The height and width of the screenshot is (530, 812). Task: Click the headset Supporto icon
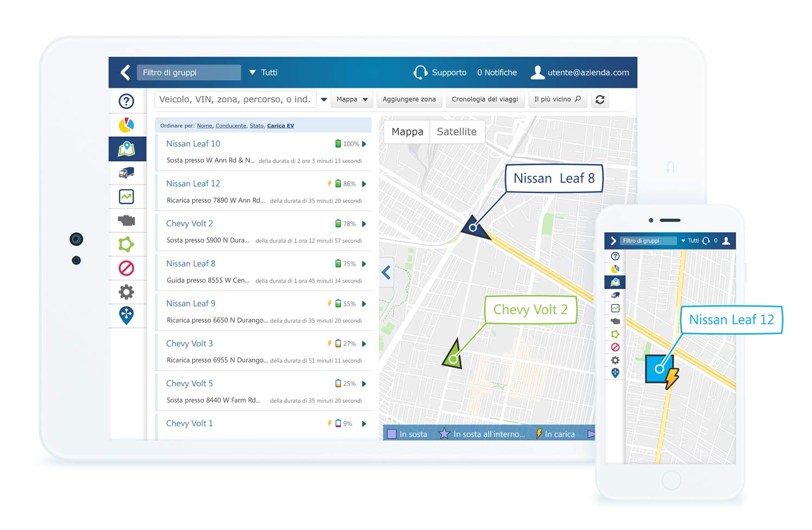[420, 72]
